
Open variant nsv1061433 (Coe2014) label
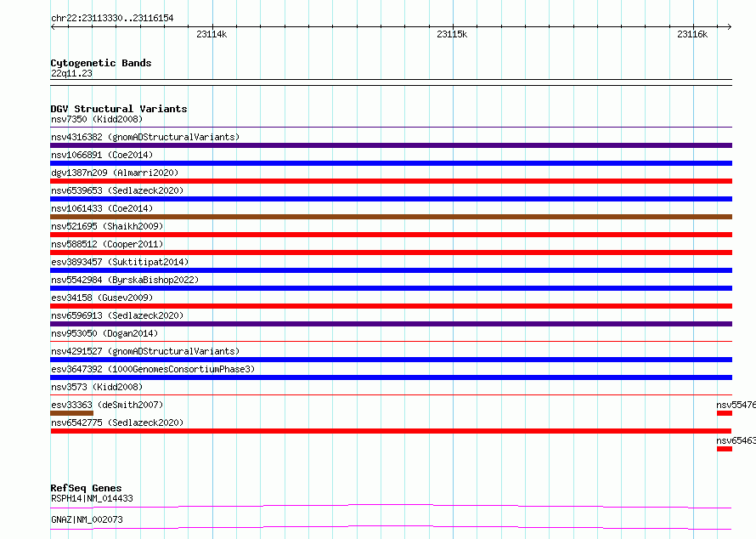pyautogui.click(x=102, y=208)
